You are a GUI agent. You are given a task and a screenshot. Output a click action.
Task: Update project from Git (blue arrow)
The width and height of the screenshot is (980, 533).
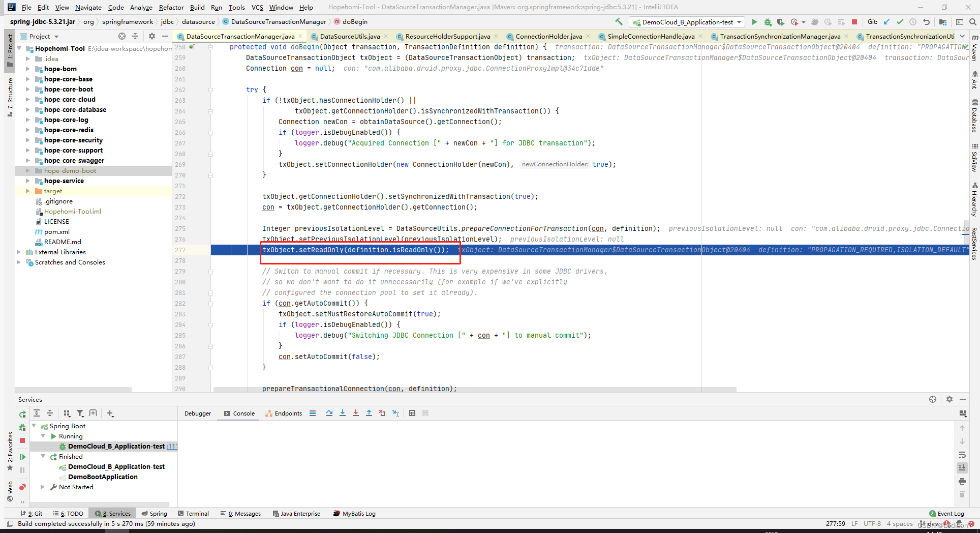click(x=887, y=22)
